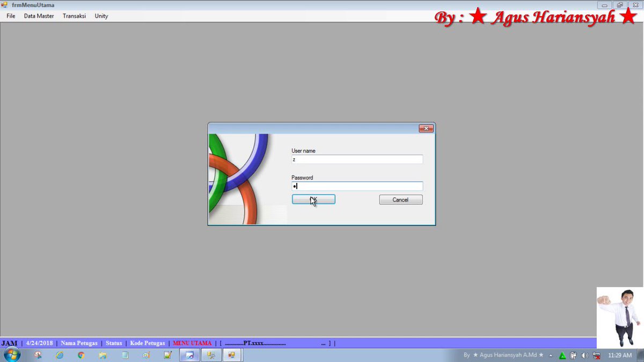Screen dimensions: 644x362
Task: Launch Google Chrome from the taskbar
Action: click(82, 354)
